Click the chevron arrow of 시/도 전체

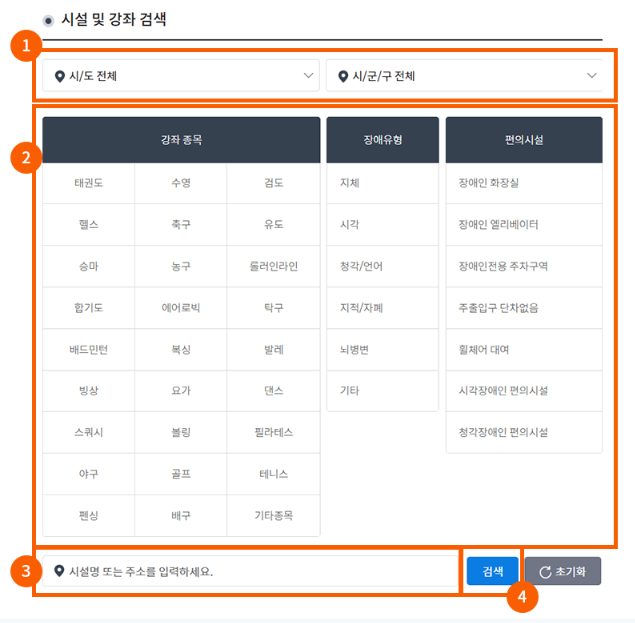point(309,76)
